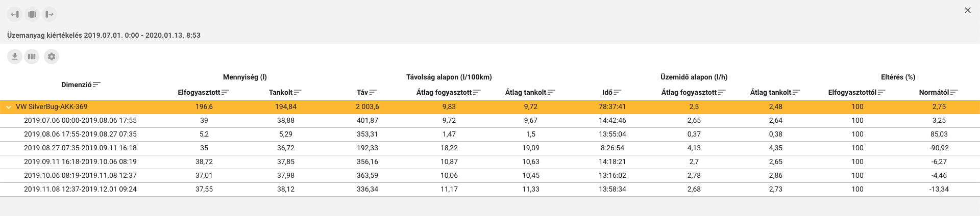
Task: Click the centered panel layout icon
Action: click(x=32, y=14)
